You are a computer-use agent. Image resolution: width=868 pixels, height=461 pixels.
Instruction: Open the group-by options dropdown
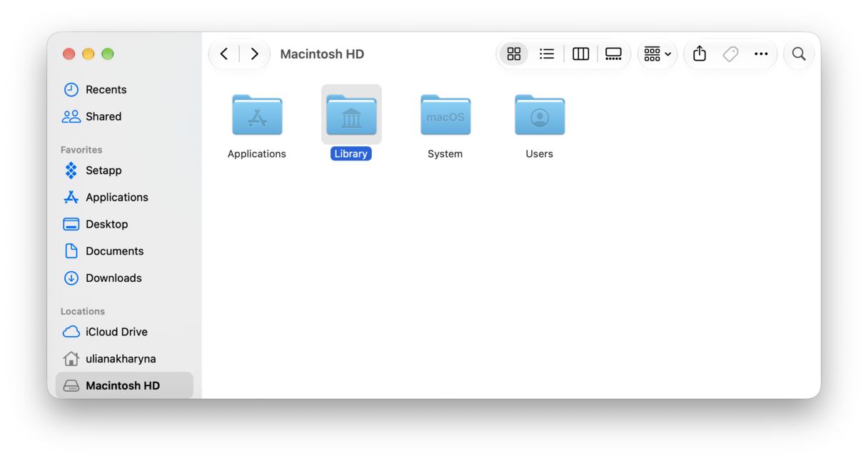click(x=657, y=54)
